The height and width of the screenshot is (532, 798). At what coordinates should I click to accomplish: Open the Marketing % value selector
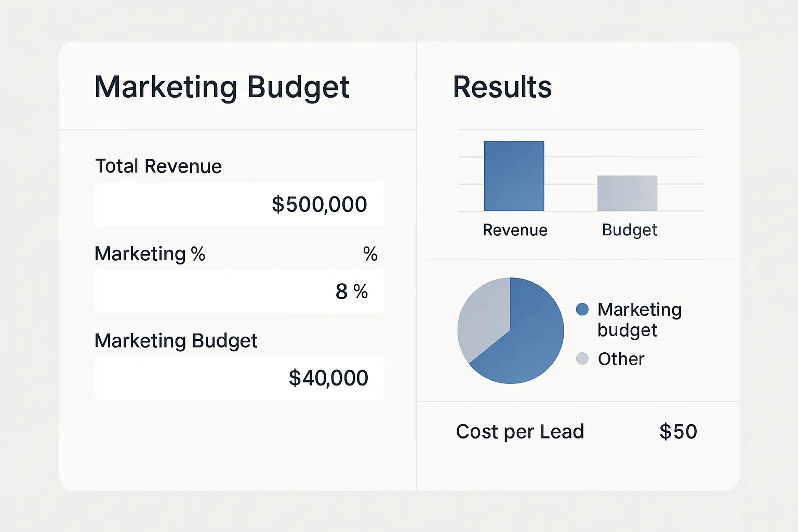click(238, 291)
